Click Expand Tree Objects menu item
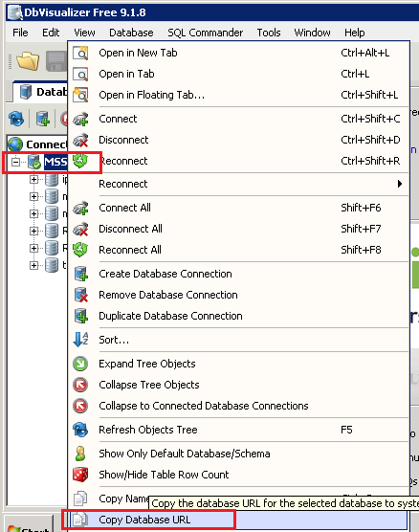Image resolution: width=419 pixels, height=532 pixels. pyautogui.click(x=238, y=364)
